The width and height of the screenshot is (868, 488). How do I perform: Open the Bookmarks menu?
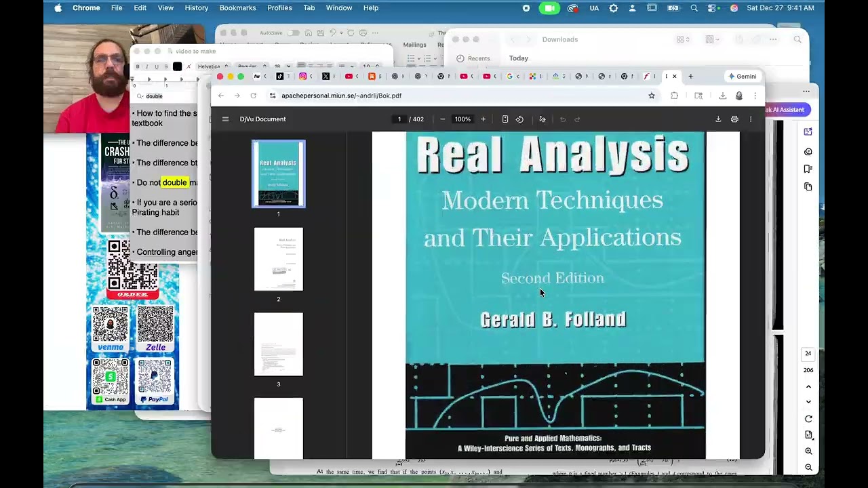tap(237, 8)
